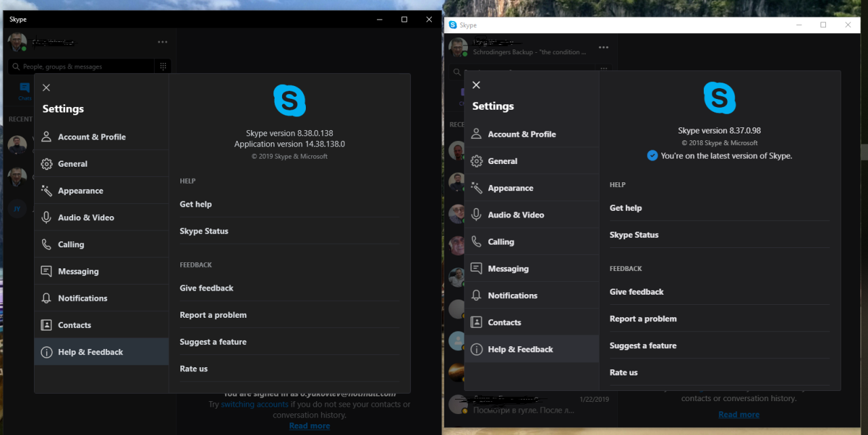
Task: Close the Settings panel in the left Skype window
Action: [46, 87]
